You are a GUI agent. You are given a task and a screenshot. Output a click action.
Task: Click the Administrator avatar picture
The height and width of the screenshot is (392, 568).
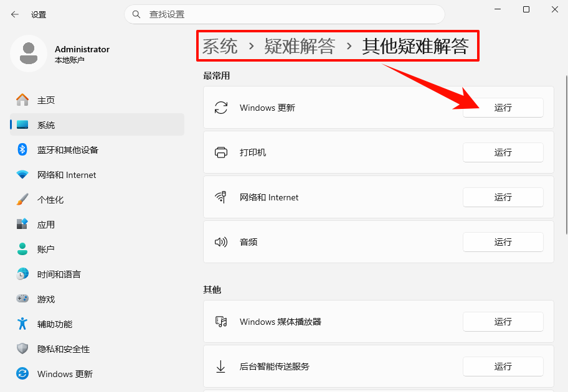pos(29,54)
